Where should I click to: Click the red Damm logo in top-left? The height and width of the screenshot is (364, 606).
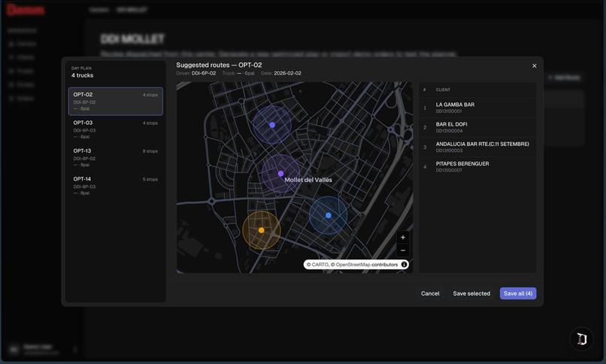(x=26, y=10)
